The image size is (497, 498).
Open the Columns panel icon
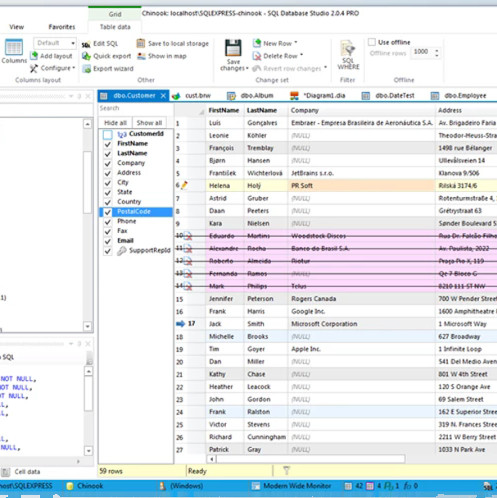coord(14,47)
